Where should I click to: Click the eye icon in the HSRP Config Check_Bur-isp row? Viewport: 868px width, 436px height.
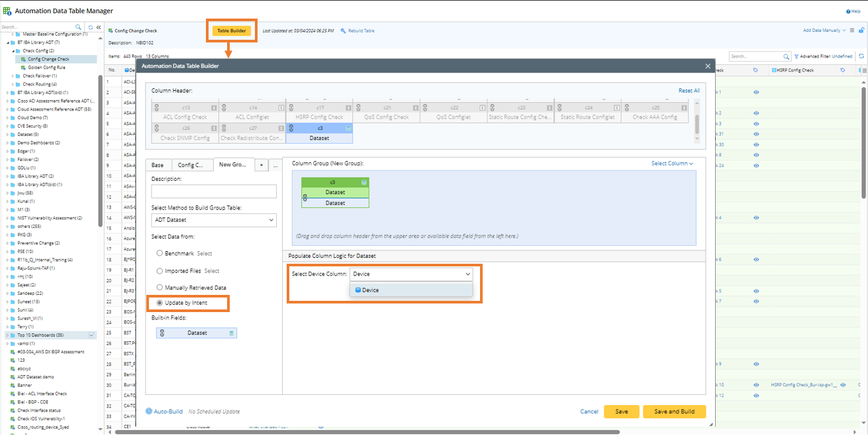point(843,384)
